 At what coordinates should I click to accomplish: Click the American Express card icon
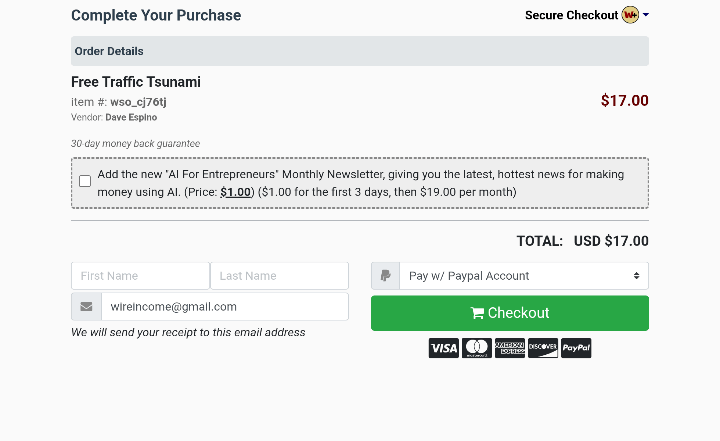(x=510, y=348)
